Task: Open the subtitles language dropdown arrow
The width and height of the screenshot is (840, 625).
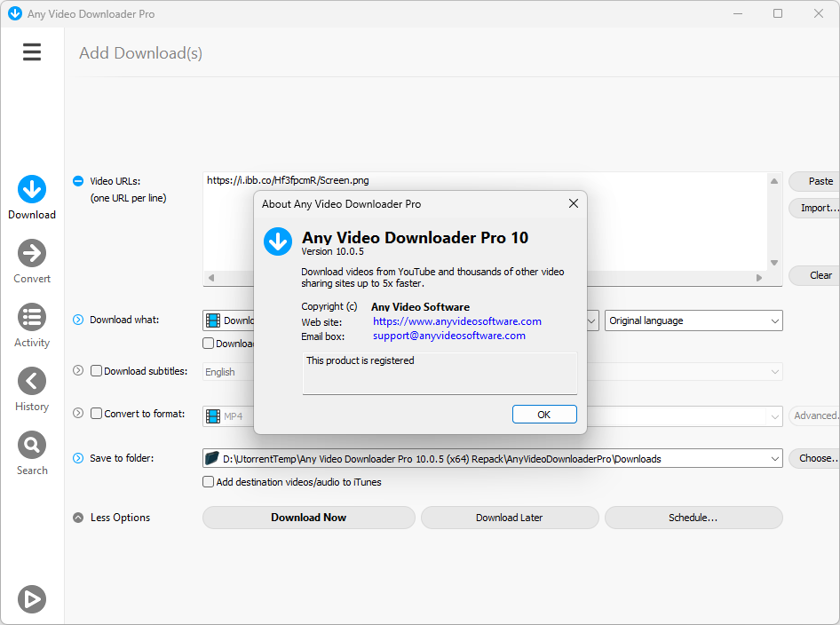Action: tap(774, 372)
